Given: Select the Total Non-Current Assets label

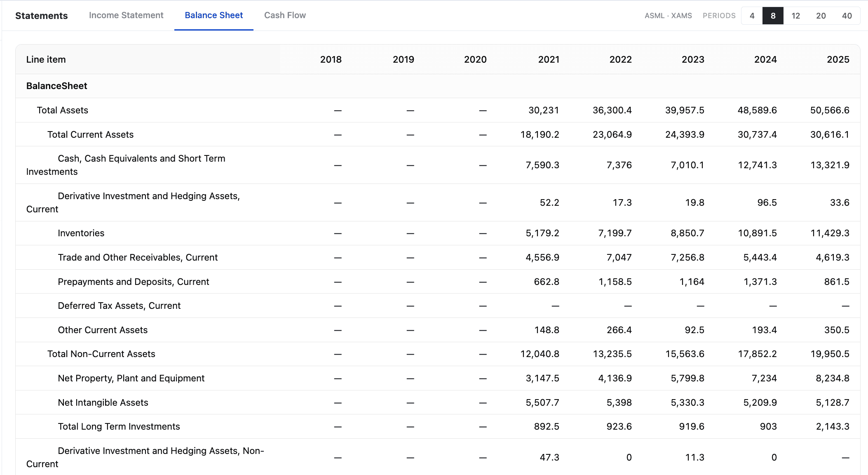Looking at the screenshot, I should pos(101,354).
